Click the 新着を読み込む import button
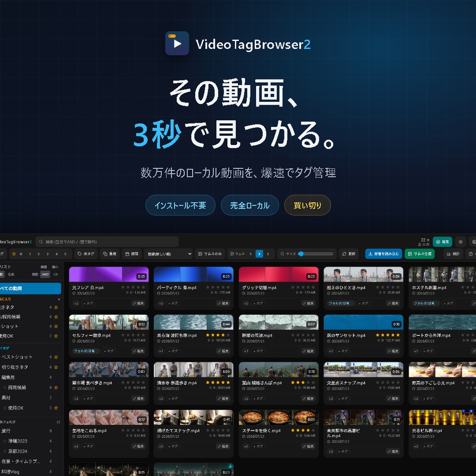This screenshot has width=476, height=476. 383,254
